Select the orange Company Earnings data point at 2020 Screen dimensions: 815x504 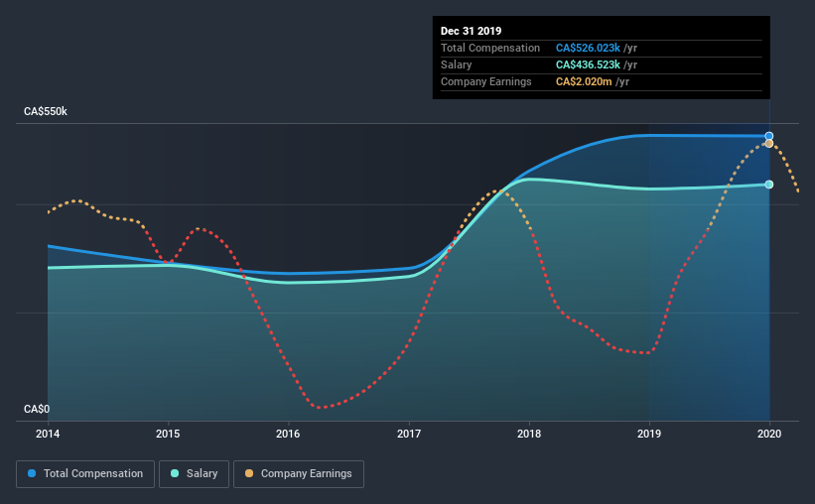point(769,144)
